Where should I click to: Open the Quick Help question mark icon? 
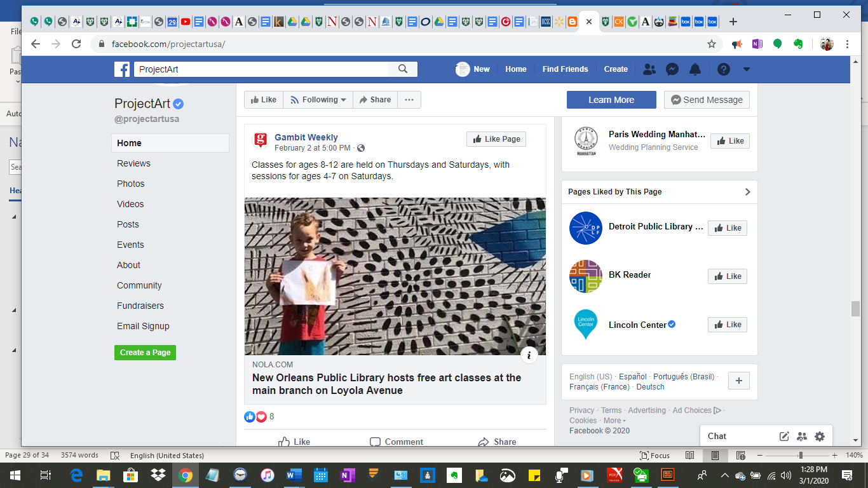[724, 69]
